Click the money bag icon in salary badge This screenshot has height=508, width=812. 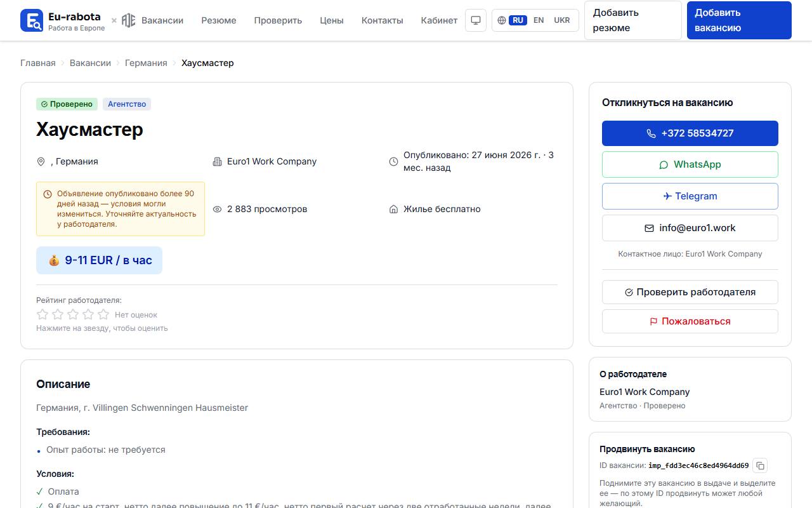54,260
